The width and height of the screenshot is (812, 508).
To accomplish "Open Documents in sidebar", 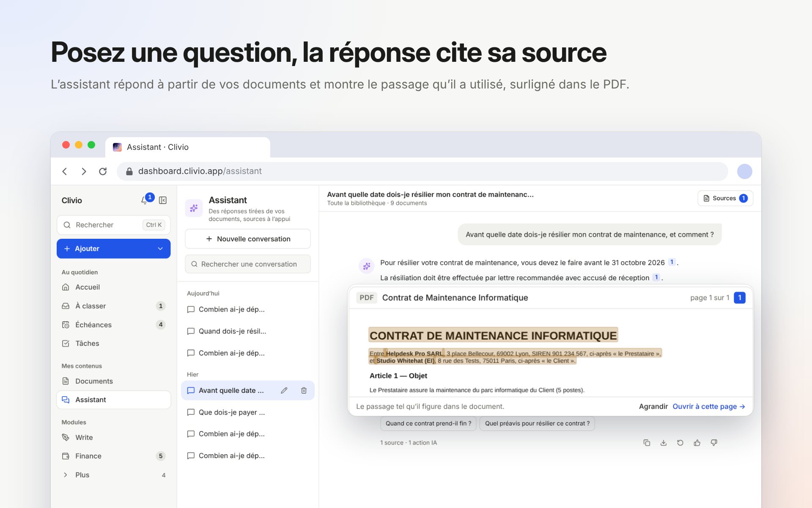I will point(113,381).
